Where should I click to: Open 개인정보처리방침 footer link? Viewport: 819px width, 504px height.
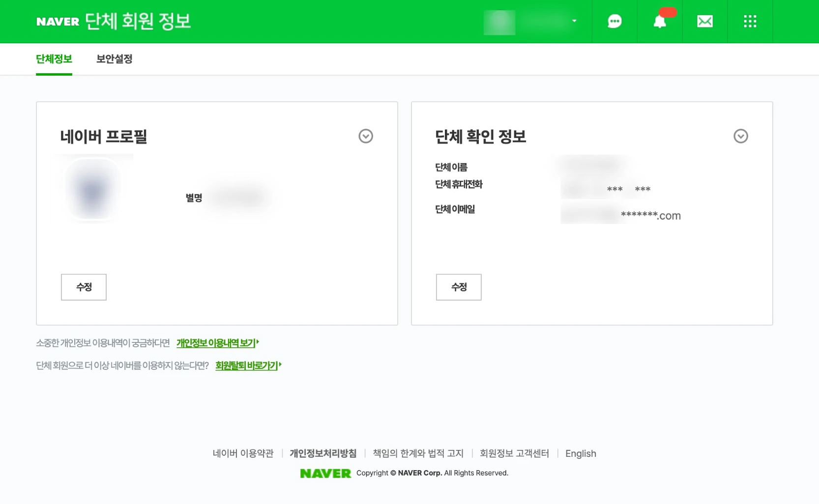click(x=323, y=453)
